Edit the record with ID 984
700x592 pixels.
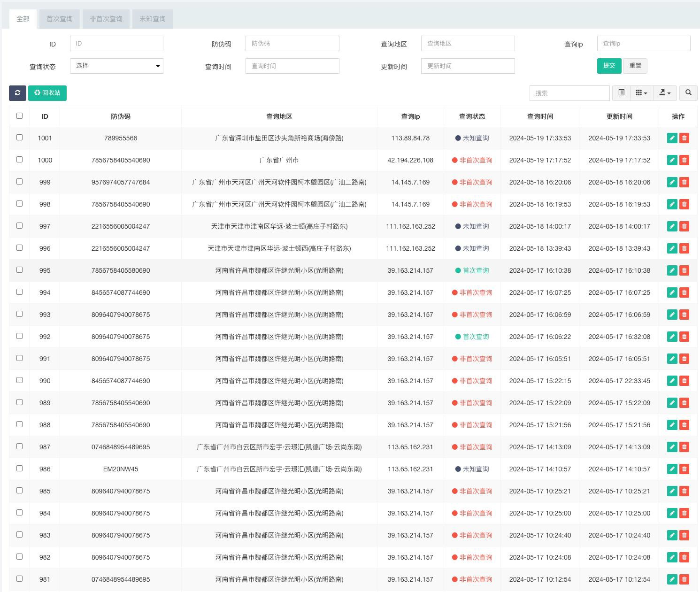coord(672,513)
